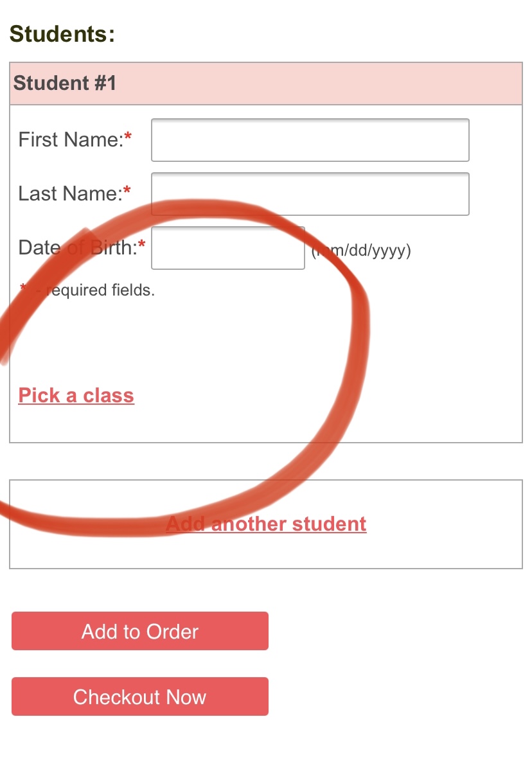Click the Last Name label text
The width and height of the screenshot is (532, 780).
pos(70,193)
